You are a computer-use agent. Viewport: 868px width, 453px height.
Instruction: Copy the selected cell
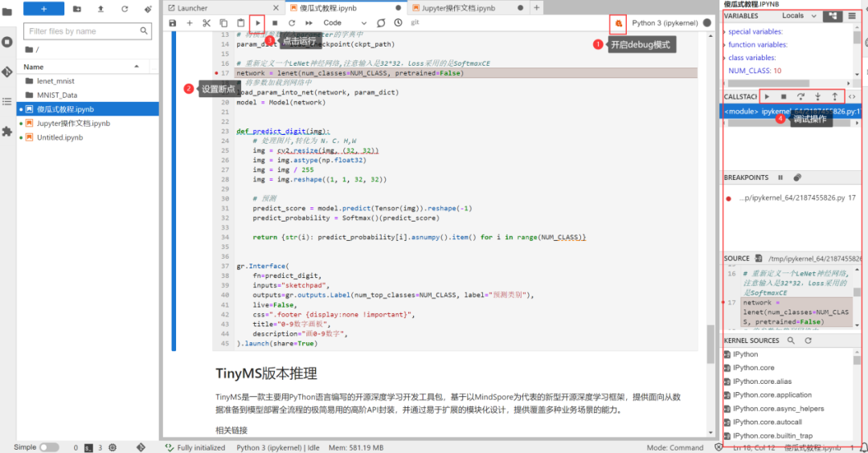pyautogui.click(x=223, y=23)
